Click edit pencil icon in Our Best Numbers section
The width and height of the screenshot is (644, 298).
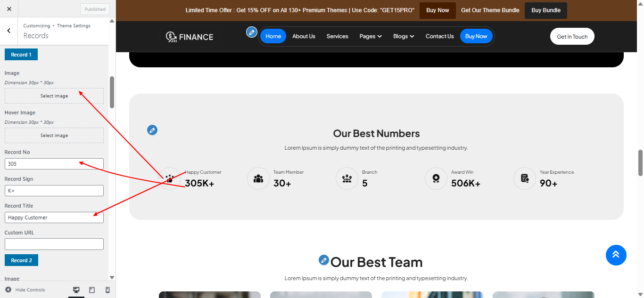click(x=152, y=130)
